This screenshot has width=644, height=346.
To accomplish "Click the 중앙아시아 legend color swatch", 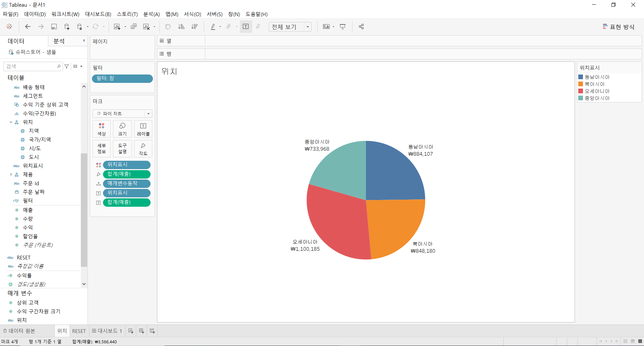I will tap(581, 98).
